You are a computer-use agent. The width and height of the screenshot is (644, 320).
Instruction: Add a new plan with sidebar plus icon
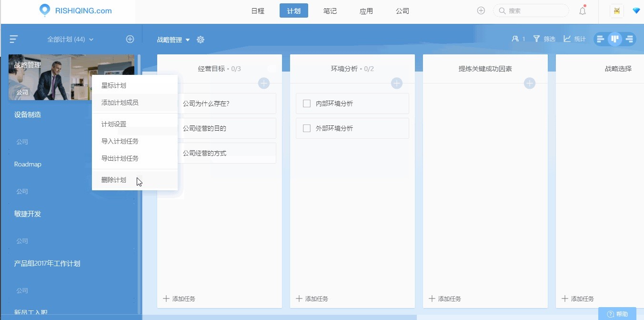pyautogui.click(x=130, y=39)
